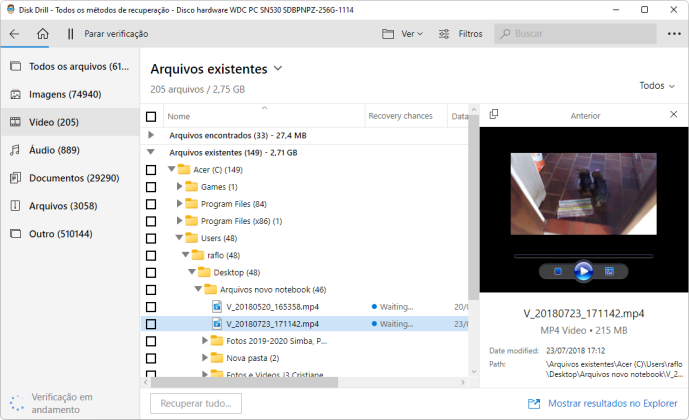Stop the video preview playback
The image size is (689, 420).
[x=558, y=272]
